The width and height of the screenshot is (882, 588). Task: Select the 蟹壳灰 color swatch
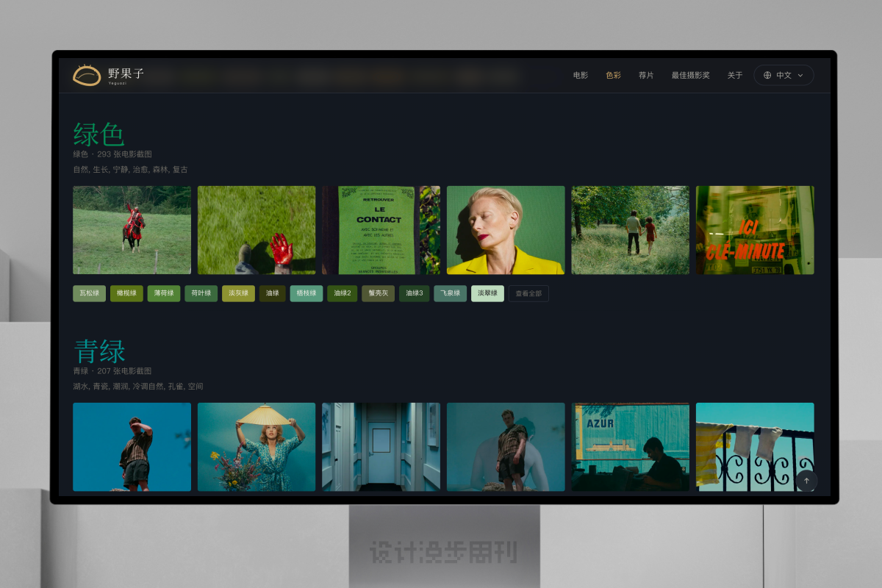point(378,293)
